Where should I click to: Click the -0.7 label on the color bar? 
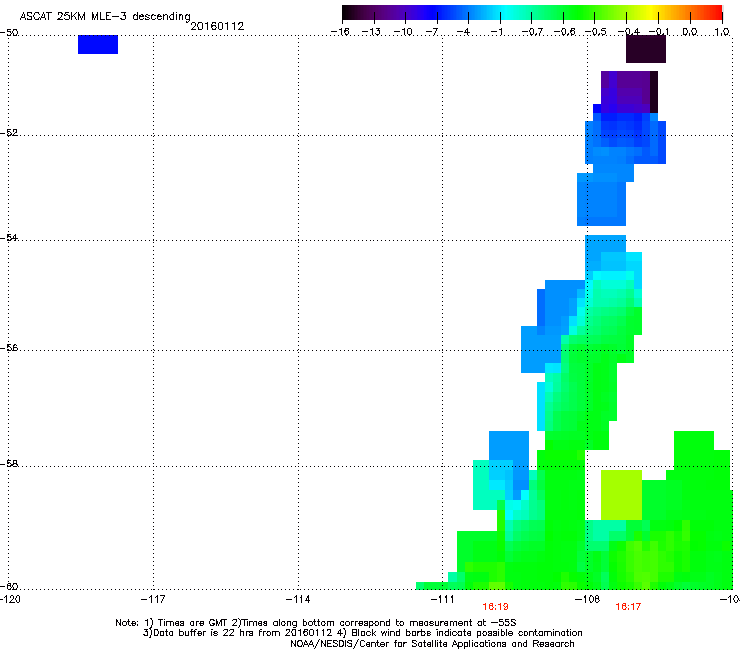532,32
